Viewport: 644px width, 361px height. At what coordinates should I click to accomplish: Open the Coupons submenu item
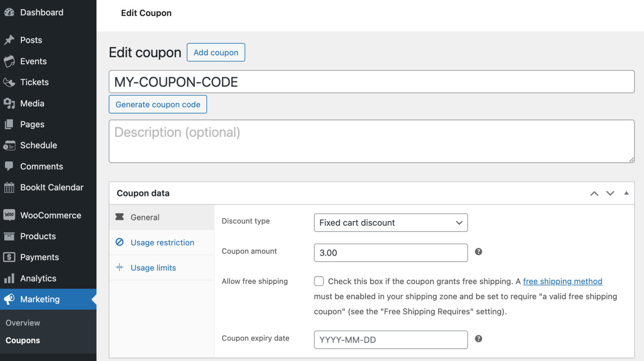23,340
